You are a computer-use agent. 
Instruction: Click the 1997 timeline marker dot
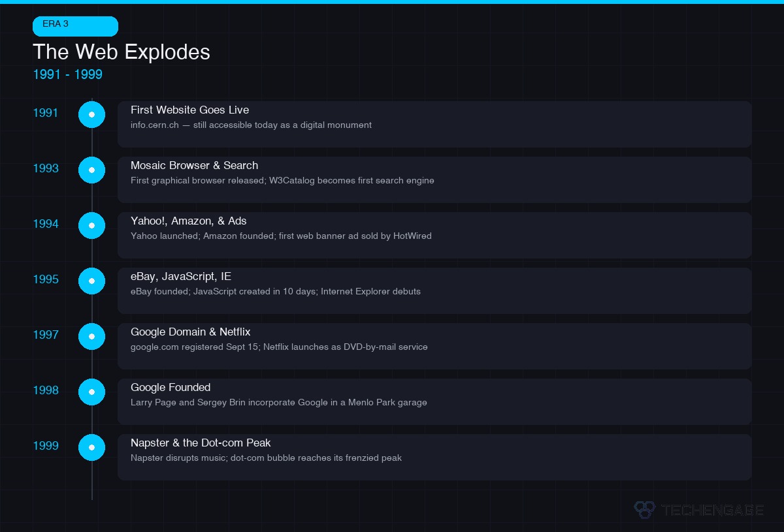(91, 336)
